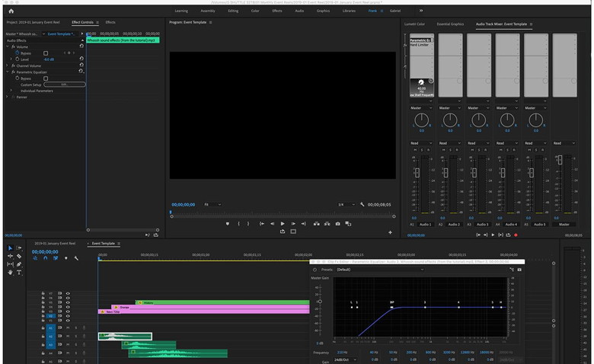Open the Audio 1 Read automation dropdown

tap(421, 143)
